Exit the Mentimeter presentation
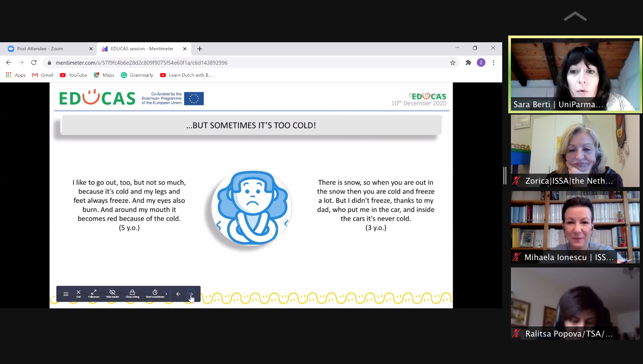The image size is (643, 364). click(78, 294)
